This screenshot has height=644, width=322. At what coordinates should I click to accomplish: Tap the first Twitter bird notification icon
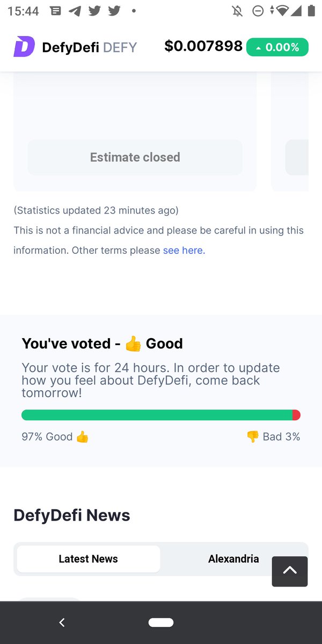94,11
